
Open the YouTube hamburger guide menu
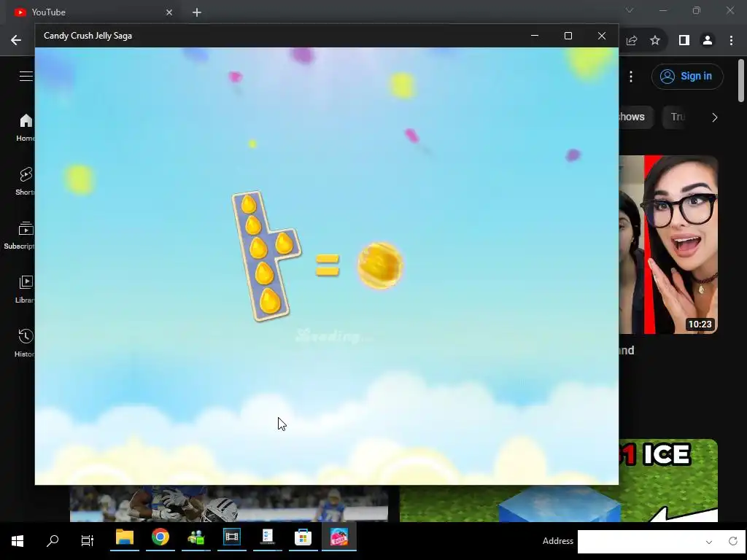26,76
